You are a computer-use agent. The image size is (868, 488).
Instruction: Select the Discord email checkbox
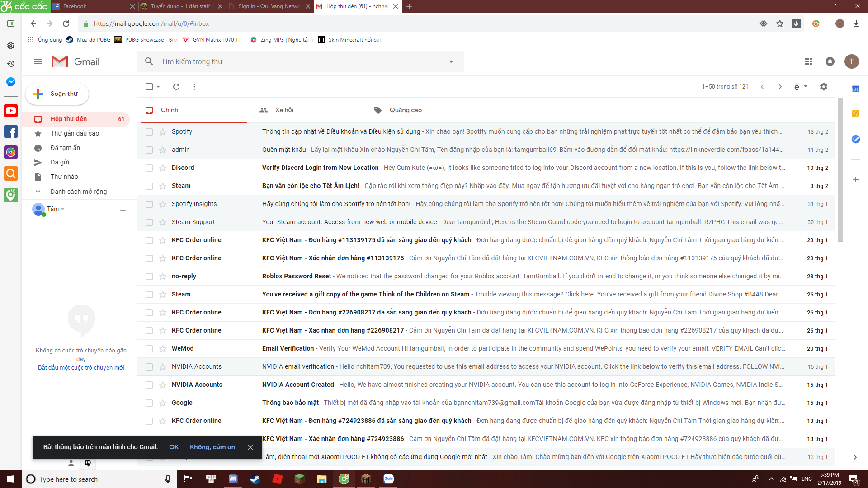(149, 168)
